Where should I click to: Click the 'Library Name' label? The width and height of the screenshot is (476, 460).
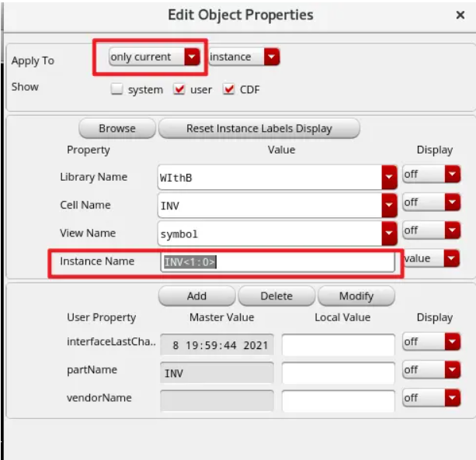(x=94, y=177)
